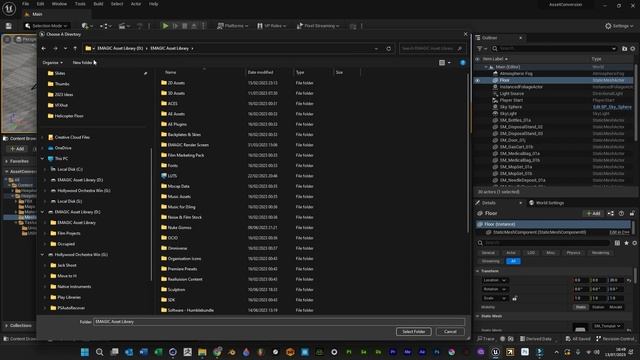Select Film Projects folder in navigation pane
The height and width of the screenshot is (360, 640).
click(69, 233)
